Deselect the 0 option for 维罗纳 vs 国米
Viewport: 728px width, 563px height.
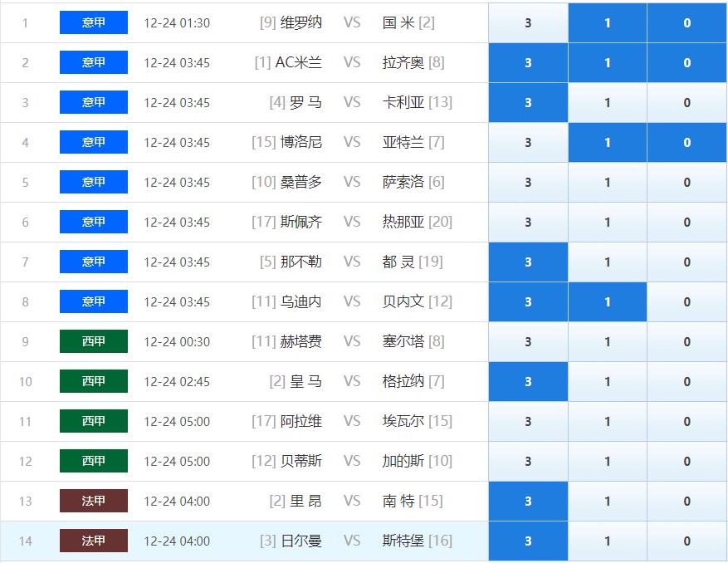pos(686,22)
